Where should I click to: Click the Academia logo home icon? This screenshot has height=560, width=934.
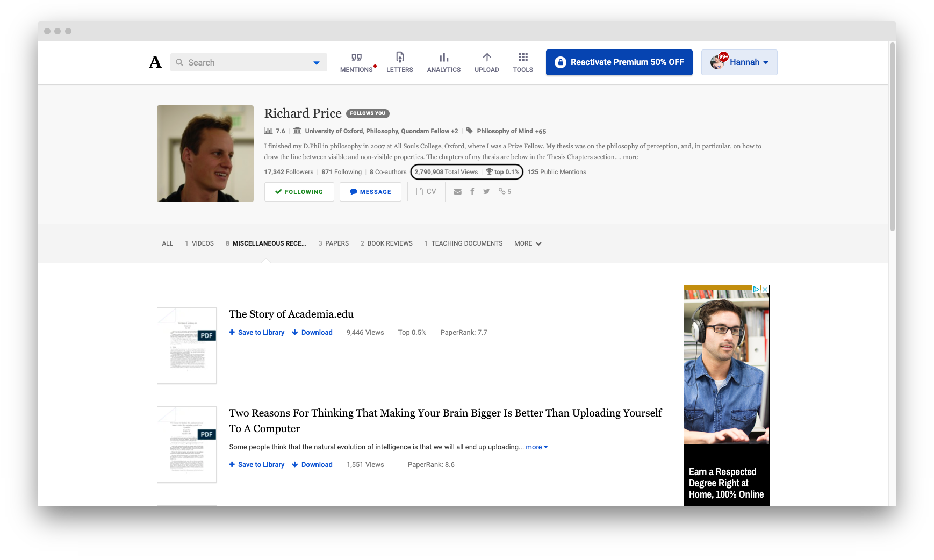point(155,62)
